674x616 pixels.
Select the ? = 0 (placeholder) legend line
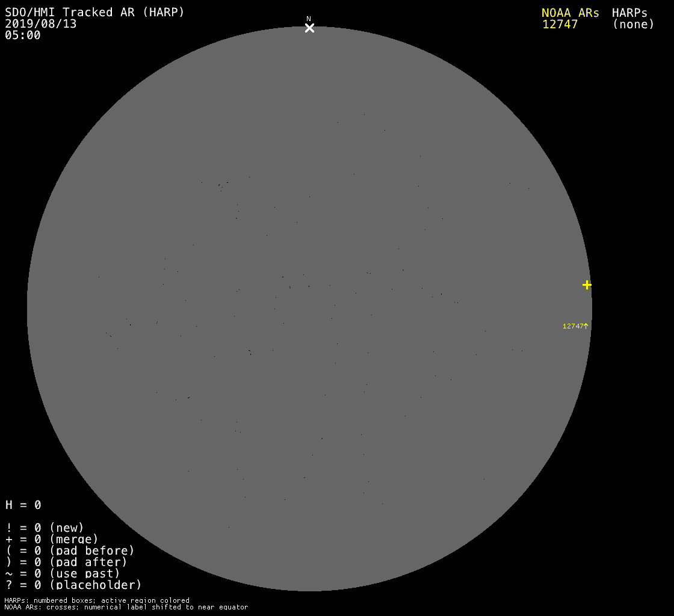point(73,585)
